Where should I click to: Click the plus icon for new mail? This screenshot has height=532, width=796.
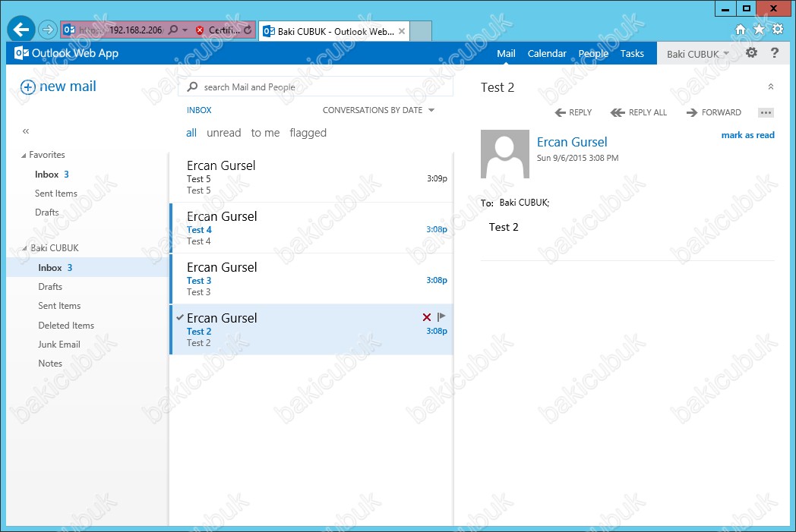[28, 87]
